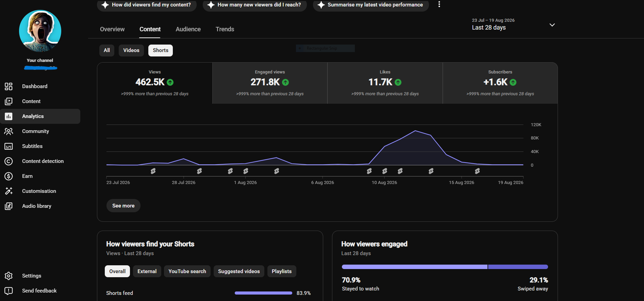Click the Stayed to watch engagement bar
The width and height of the screenshot is (644, 301).
coord(414,267)
